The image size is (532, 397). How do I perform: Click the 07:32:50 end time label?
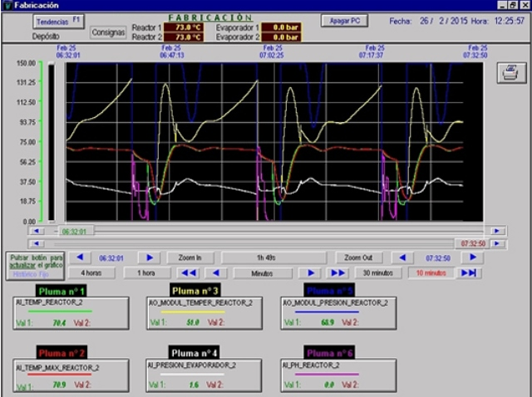[438, 258]
